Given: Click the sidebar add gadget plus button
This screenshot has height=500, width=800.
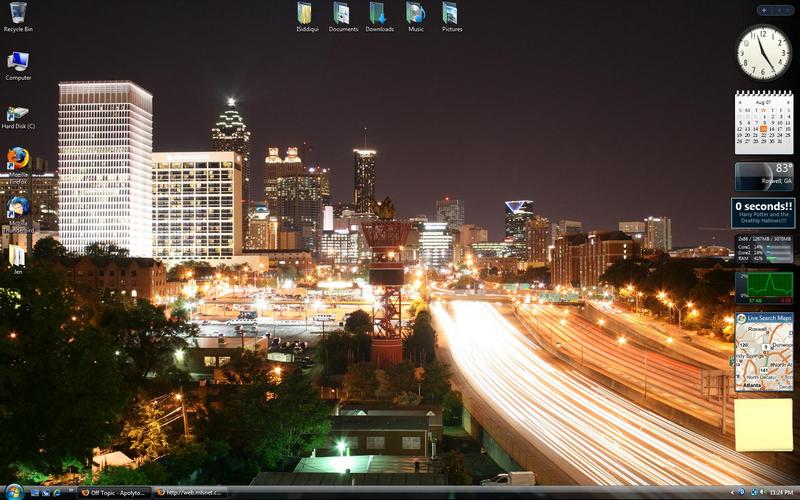Looking at the screenshot, I should [764, 10].
